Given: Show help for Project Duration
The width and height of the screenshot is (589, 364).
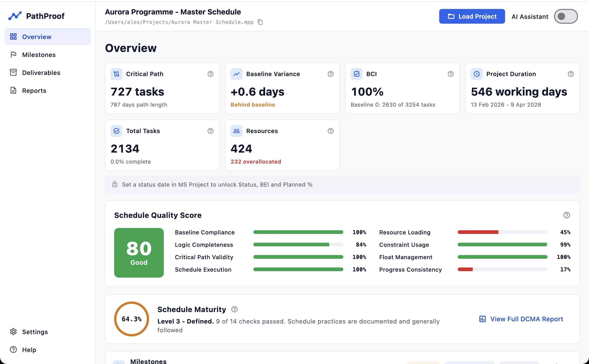Looking at the screenshot, I should 570,74.
